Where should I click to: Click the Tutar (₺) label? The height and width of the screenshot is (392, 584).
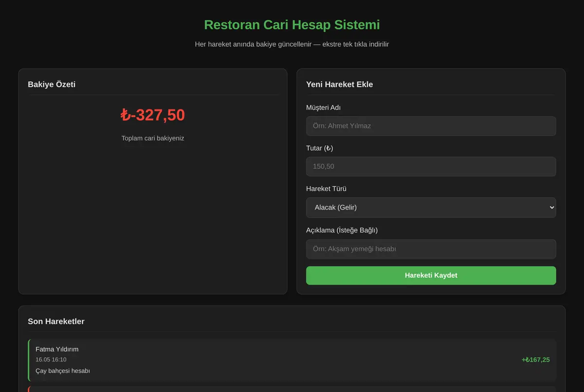(x=320, y=148)
